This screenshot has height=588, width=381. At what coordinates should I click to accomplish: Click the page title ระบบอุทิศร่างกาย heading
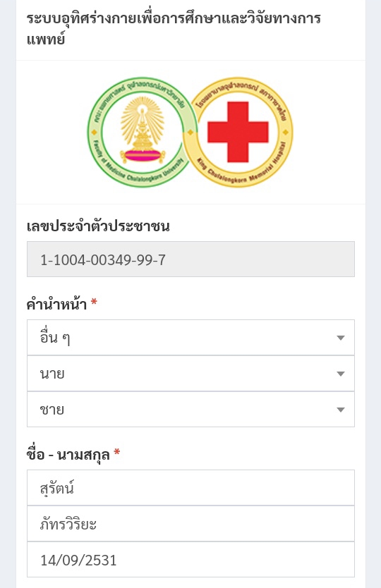click(174, 28)
